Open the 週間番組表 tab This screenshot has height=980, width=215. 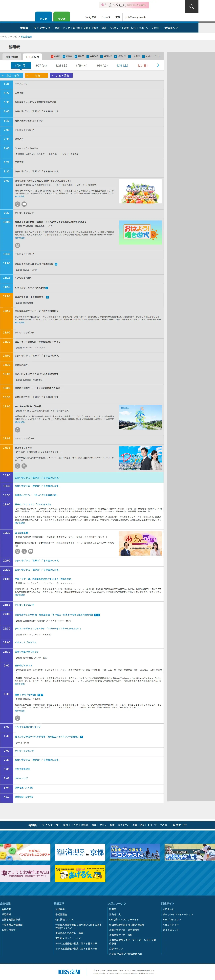pos(12,57)
